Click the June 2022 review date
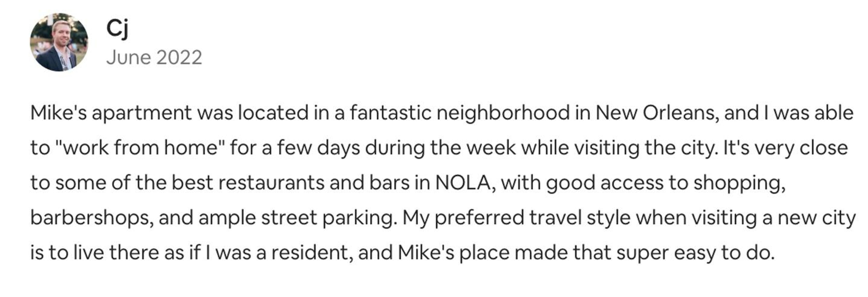Screen dimensions: 868x297 coord(154,58)
